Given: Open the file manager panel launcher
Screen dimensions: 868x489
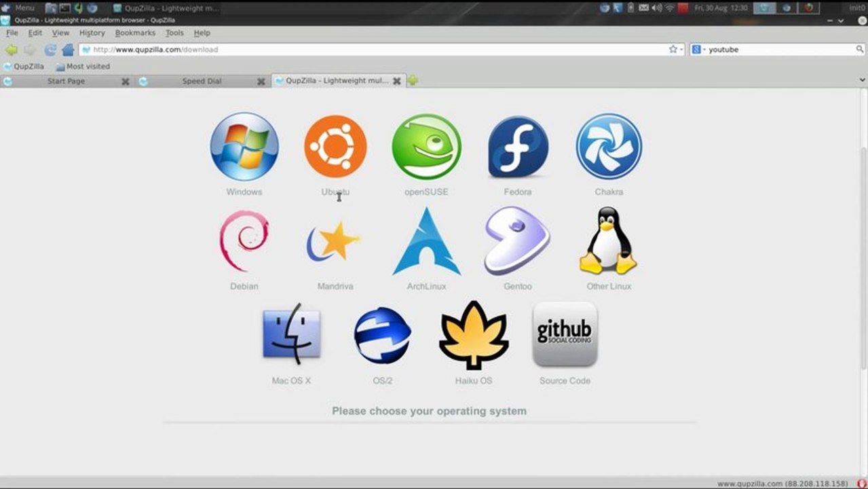Looking at the screenshot, I should [x=52, y=8].
